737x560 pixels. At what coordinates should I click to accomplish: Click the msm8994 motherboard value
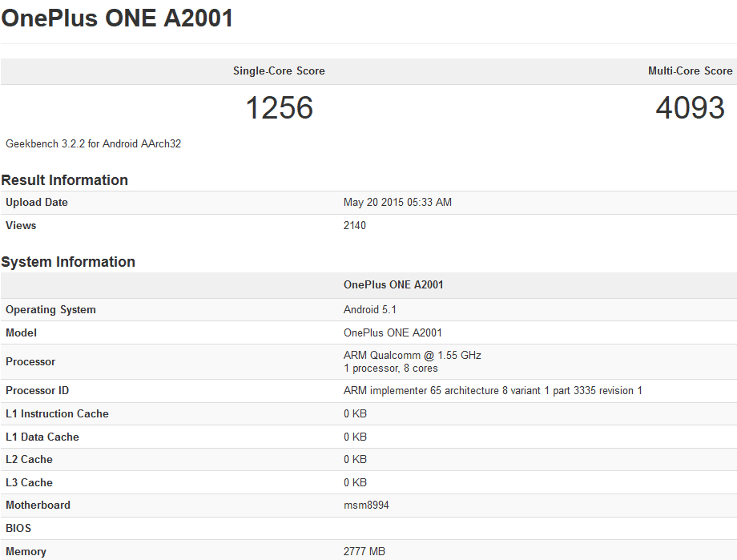[x=367, y=506]
